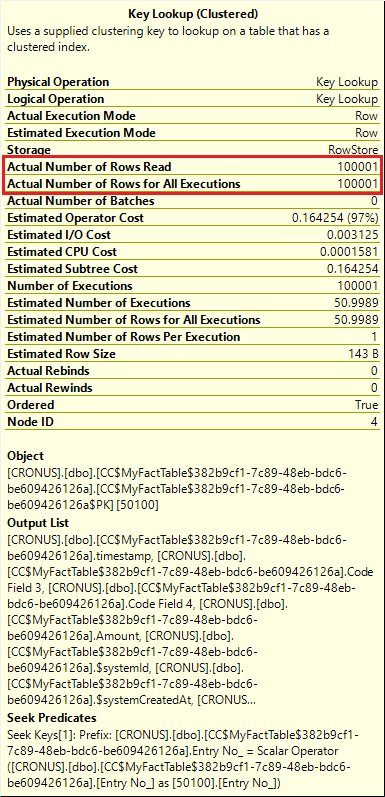The width and height of the screenshot is (385, 797).
Task: Select the Actual Rebinds label
Action: coord(48,371)
